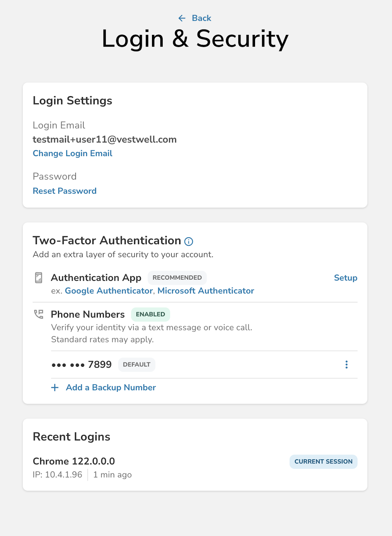Image resolution: width=392 pixels, height=536 pixels.
Task: Select Reset Password
Action: click(65, 191)
